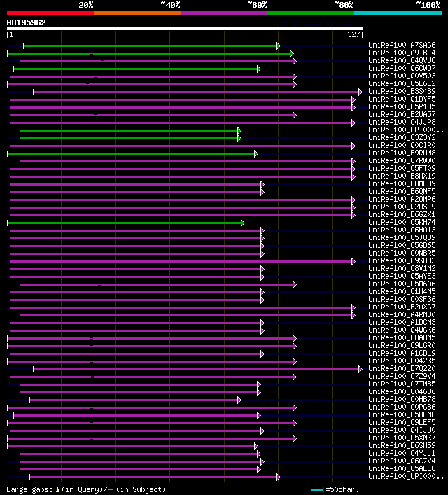Click arrowhead ending UniRef100_C9SUU3 alignment
The height and width of the screenshot is (495, 448).
coord(353,261)
